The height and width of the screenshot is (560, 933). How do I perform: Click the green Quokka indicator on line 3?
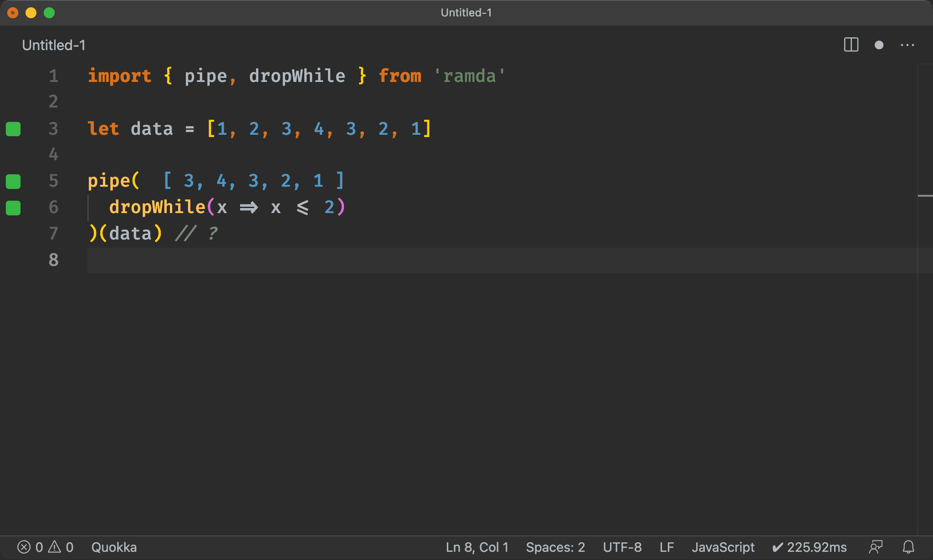point(13,129)
